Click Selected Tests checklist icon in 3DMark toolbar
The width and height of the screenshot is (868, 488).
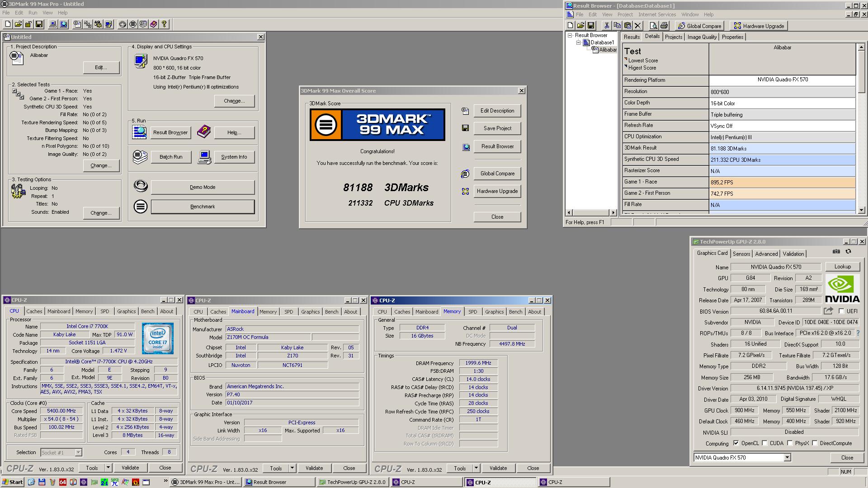[x=88, y=24]
